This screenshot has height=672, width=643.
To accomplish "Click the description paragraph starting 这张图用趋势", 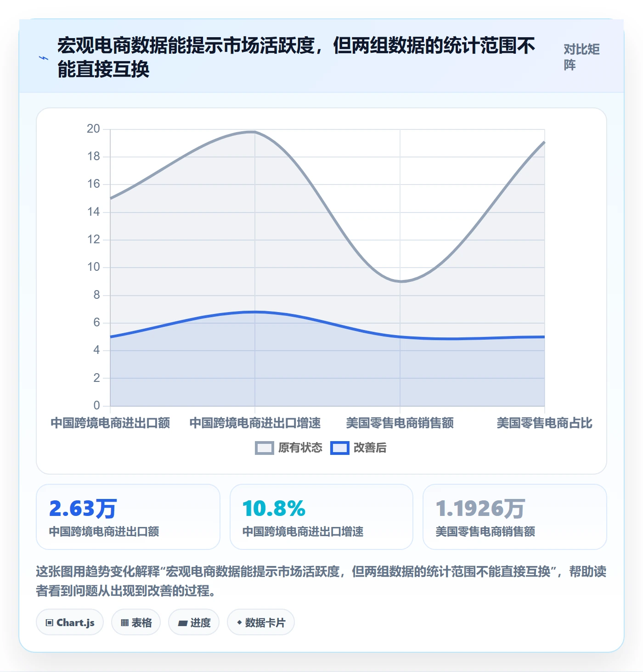I will (x=321, y=581).
